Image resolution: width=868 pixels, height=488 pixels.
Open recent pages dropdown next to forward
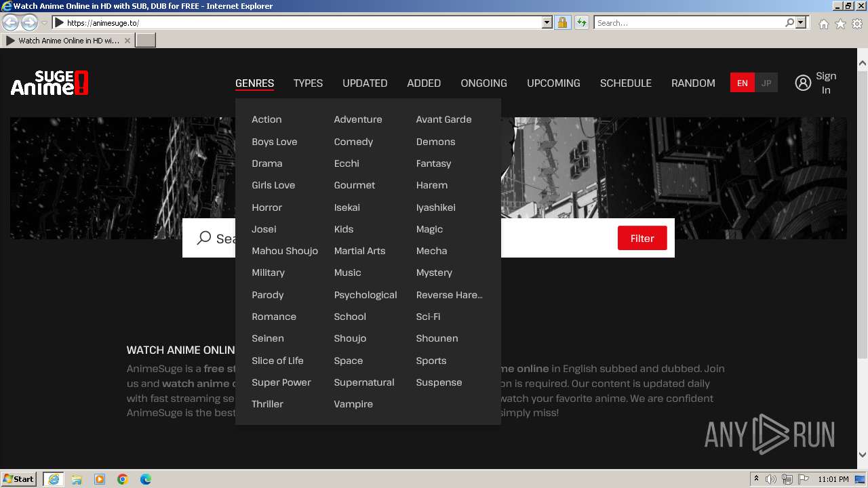point(44,22)
